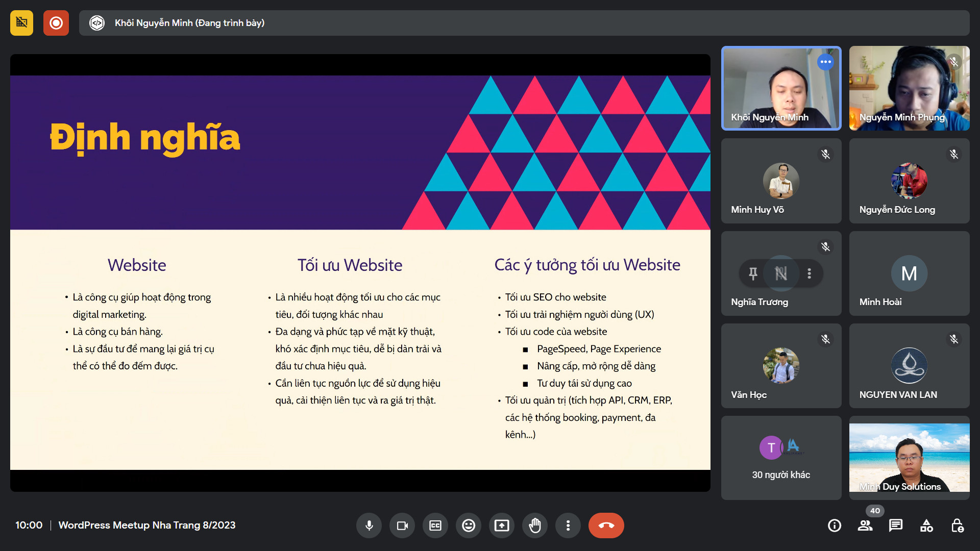Toggle the camera on or off
This screenshot has height=551, width=980.
402,525
